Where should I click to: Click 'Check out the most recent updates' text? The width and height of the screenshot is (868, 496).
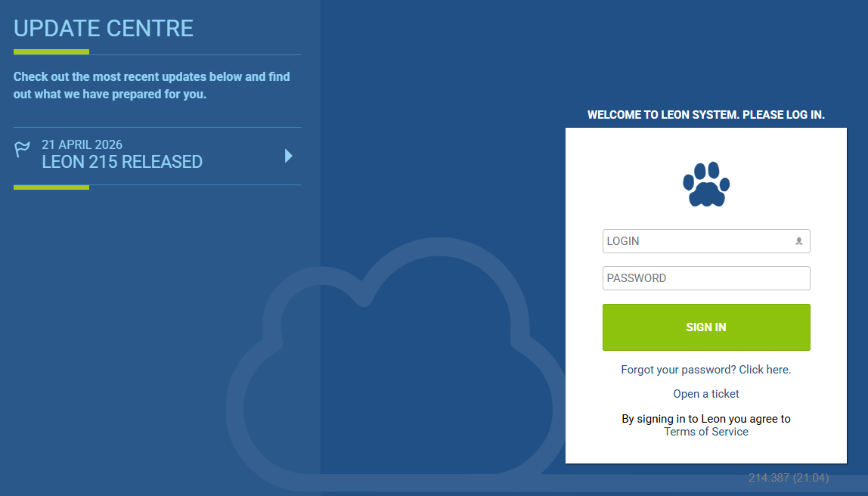point(152,85)
